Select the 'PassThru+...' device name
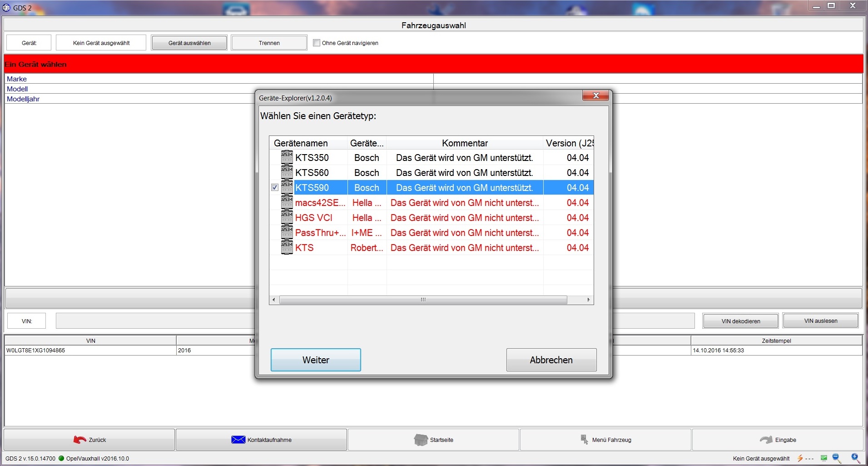Viewport: 868px width, 466px height. coord(321,233)
